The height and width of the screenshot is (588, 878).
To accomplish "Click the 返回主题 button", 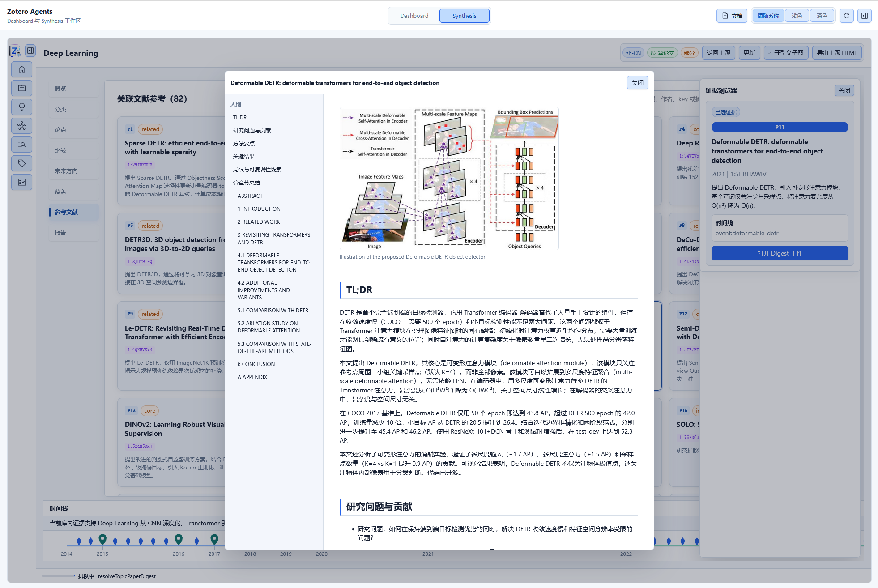I will [x=718, y=53].
